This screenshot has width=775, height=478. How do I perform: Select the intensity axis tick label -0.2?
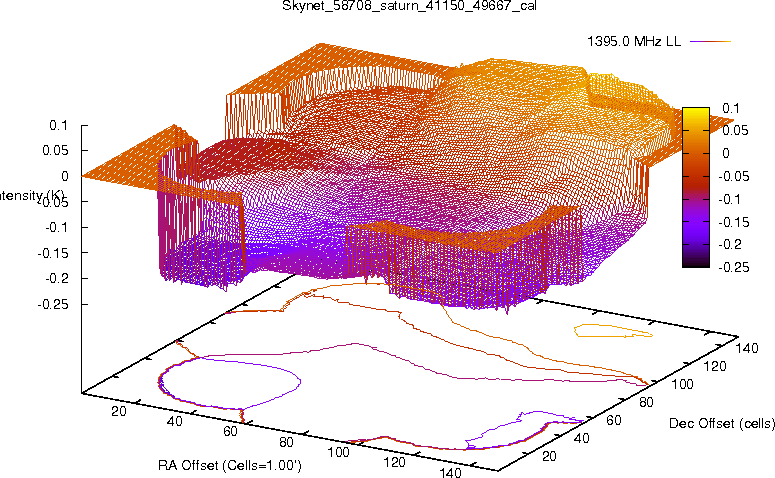(x=56, y=278)
